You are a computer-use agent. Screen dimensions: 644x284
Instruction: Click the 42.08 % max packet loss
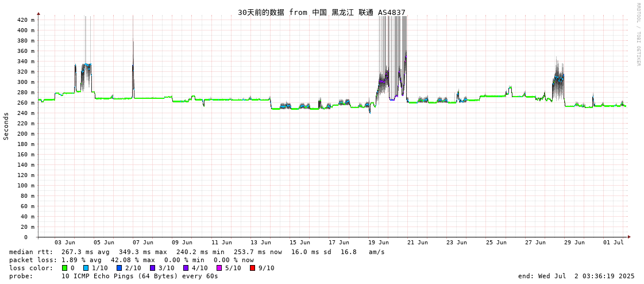[134, 260]
